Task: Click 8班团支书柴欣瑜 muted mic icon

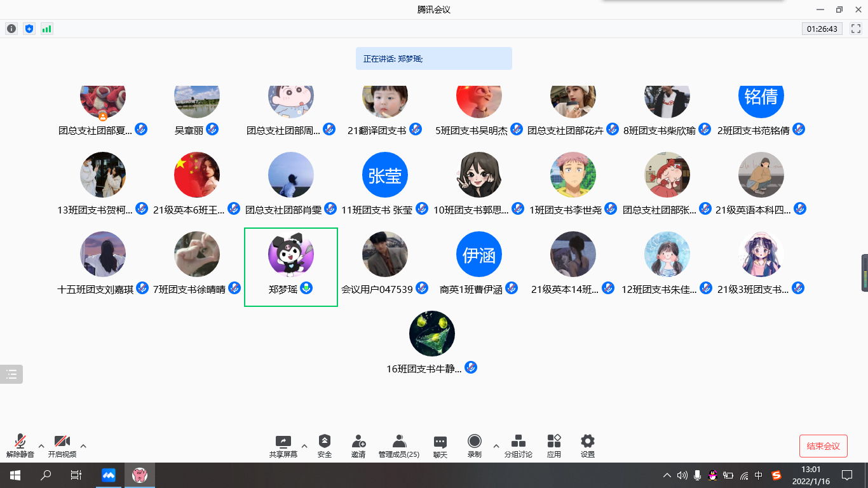Action: click(x=705, y=129)
